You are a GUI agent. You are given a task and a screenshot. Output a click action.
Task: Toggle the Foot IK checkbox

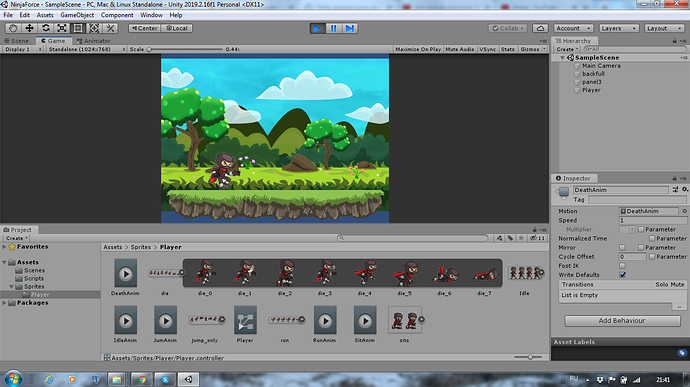(x=622, y=266)
